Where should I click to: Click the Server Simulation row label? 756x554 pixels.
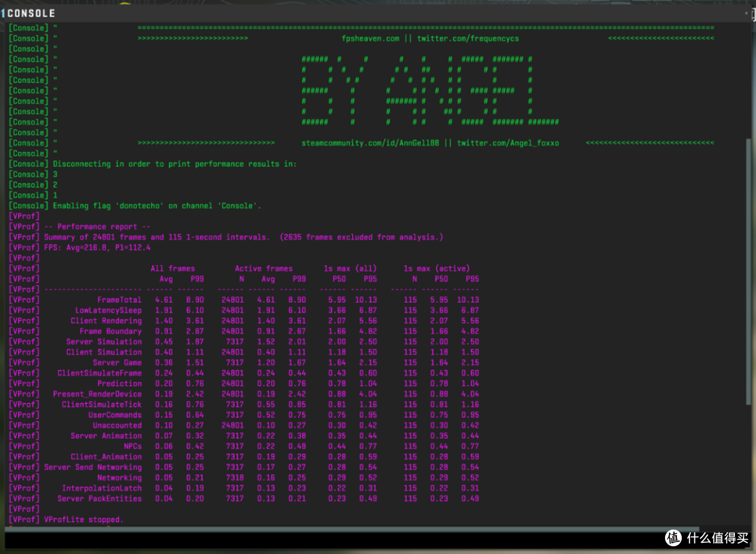pos(104,341)
